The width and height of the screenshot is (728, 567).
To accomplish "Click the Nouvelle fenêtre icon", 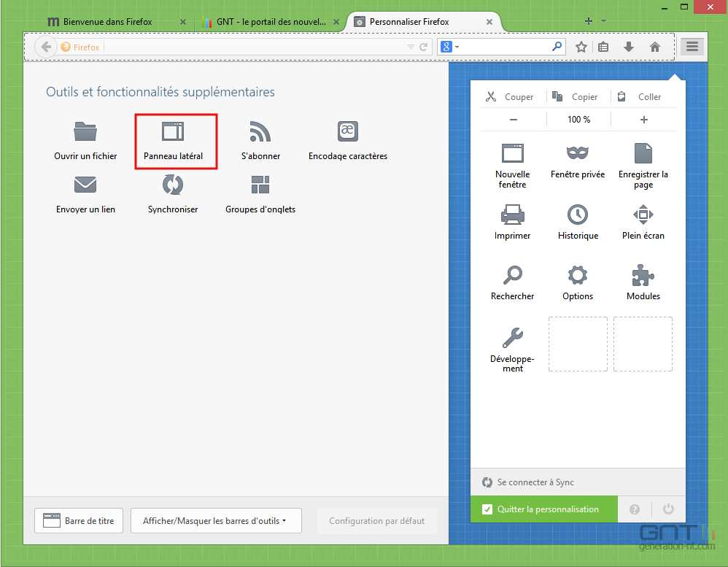I will click(x=513, y=153).
